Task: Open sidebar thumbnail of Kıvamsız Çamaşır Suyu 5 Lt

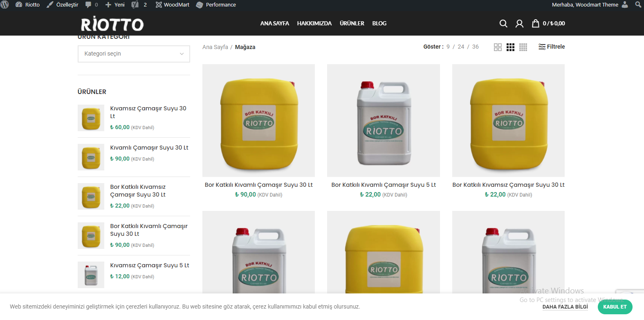Action: point(91,275)
